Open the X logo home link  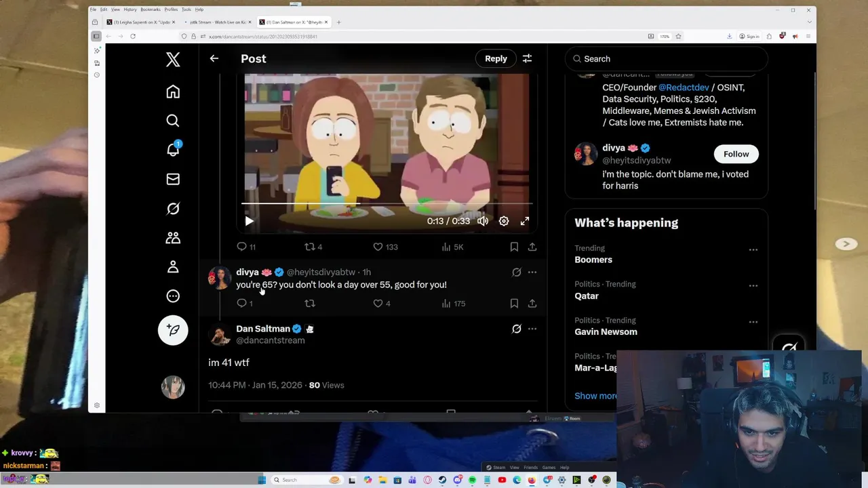point(173,60)
